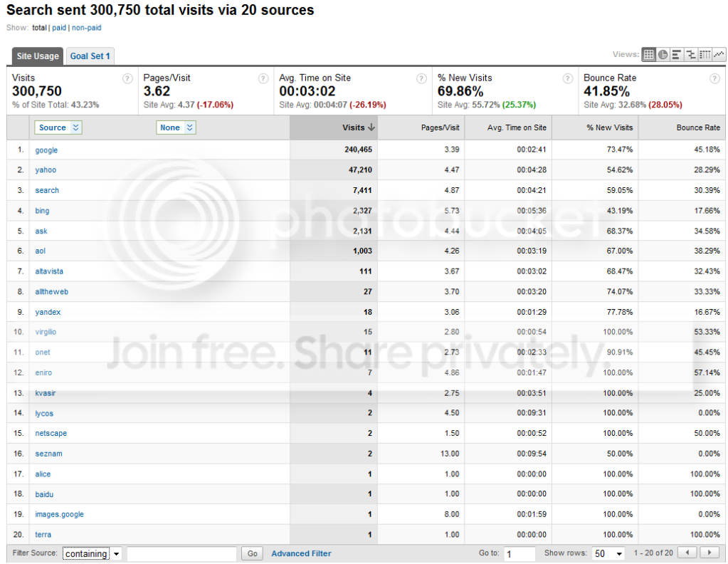Viewport: 728px width, 564px height.
Task: Show non-paid search visits only
Action: pyautogui.click(x=86, y=28)
